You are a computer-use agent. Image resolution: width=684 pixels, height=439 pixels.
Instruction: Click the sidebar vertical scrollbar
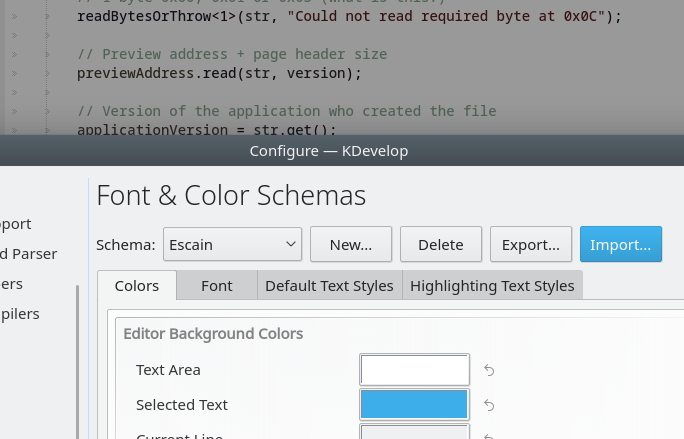point(78,361)
